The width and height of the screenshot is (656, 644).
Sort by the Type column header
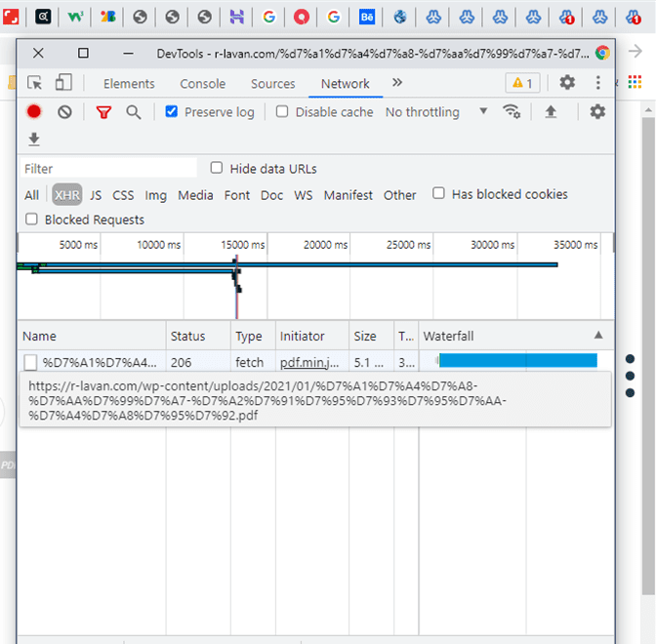pyautogui.click(x=253, y=336)
